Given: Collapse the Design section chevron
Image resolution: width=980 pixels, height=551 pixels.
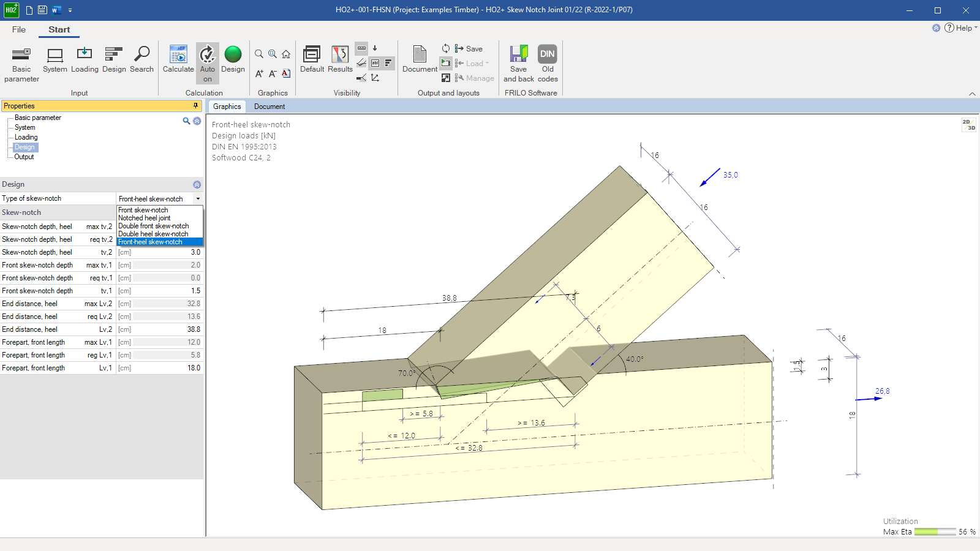Looking at the screenshot, I should click(197, 184).
